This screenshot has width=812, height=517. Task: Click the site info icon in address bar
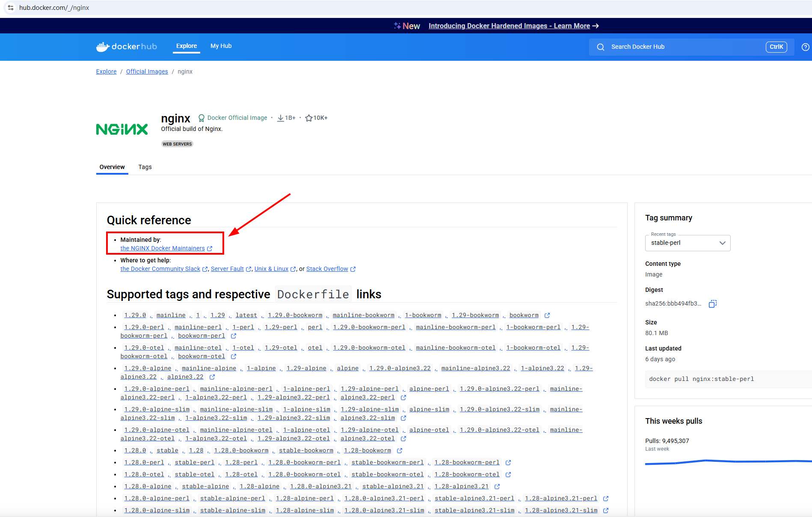11,8
